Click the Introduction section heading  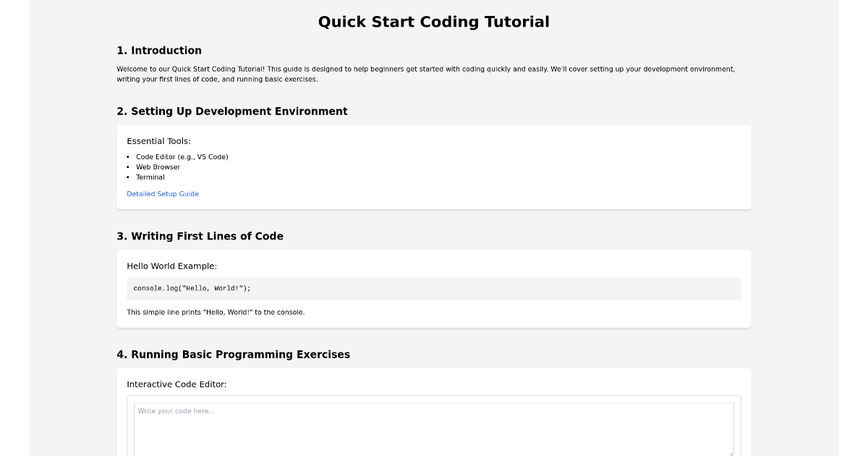159,51
